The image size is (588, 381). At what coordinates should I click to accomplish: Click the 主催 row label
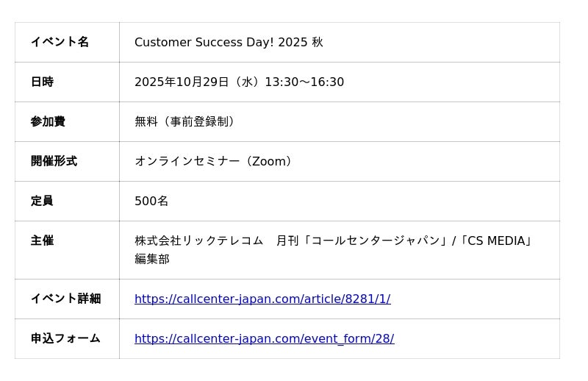42,241
